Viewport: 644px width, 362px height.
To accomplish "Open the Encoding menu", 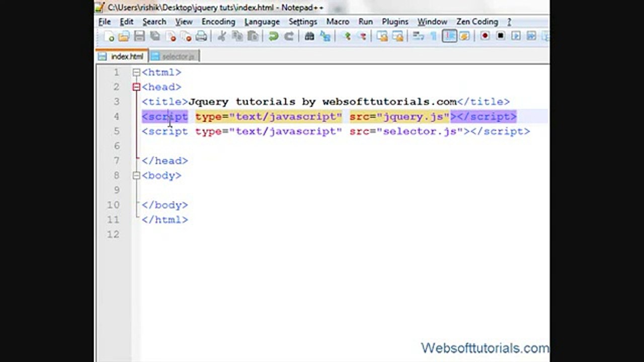I will [x=218, y=22].
